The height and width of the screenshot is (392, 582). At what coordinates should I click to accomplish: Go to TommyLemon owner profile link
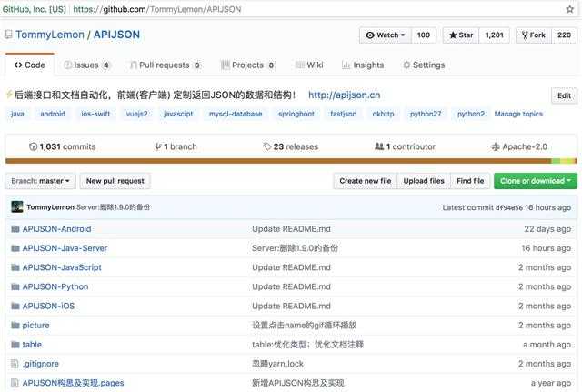point(50,35)
